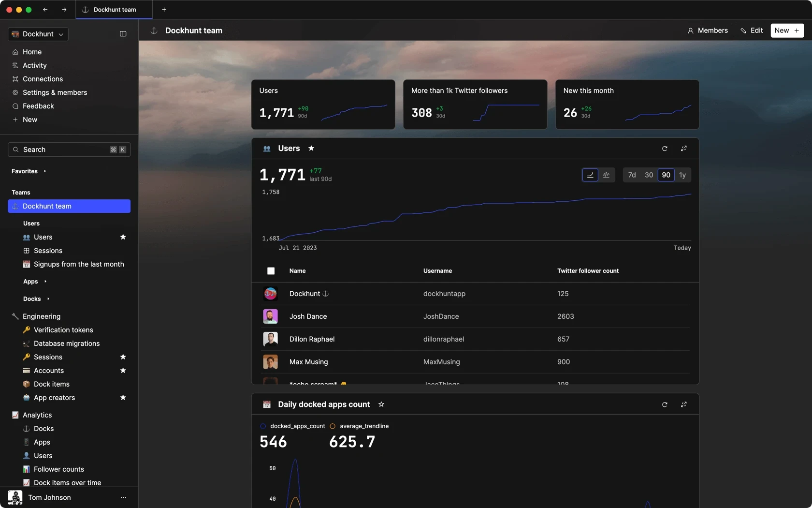Switch to the Dockhunt team browser tab
Screen dimensions: 812x508
[114, 10]
